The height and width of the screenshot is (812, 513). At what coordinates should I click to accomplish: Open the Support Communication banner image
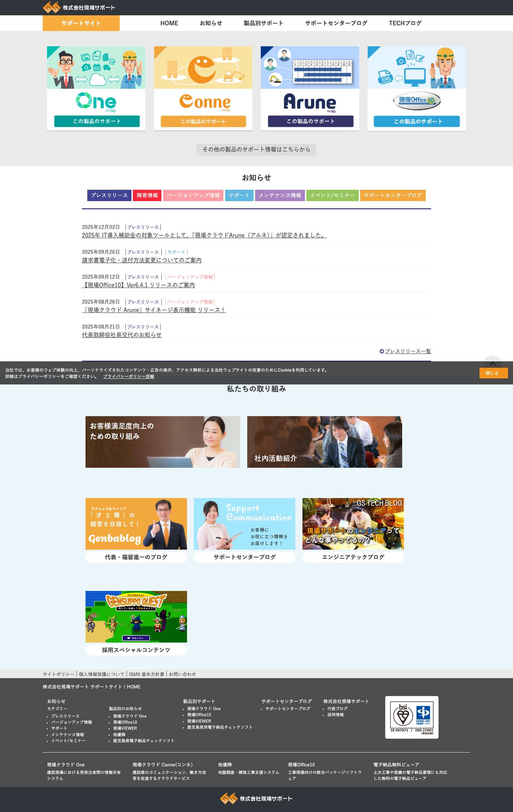[244, 524]
